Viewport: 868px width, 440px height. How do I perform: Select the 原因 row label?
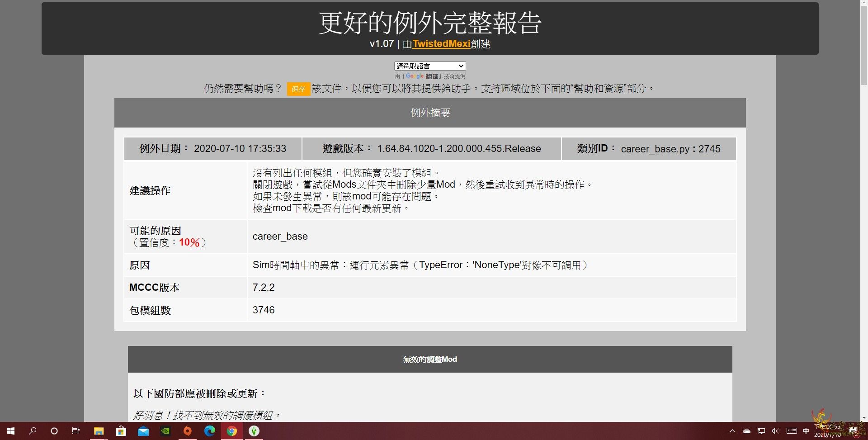point(139,265)
